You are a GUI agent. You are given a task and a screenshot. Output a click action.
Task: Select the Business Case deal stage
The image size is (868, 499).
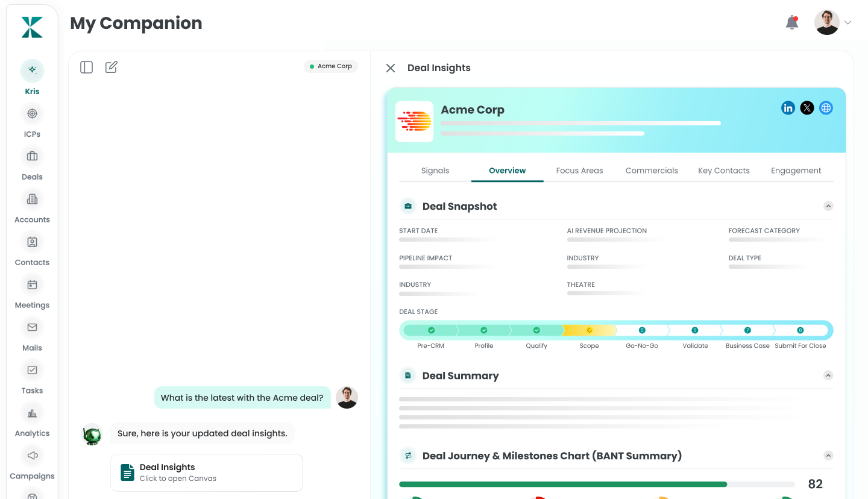[747, 330]
